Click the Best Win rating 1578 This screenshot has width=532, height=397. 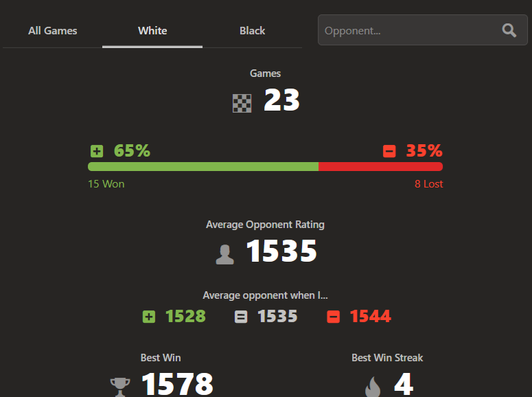tap(177, 384)
